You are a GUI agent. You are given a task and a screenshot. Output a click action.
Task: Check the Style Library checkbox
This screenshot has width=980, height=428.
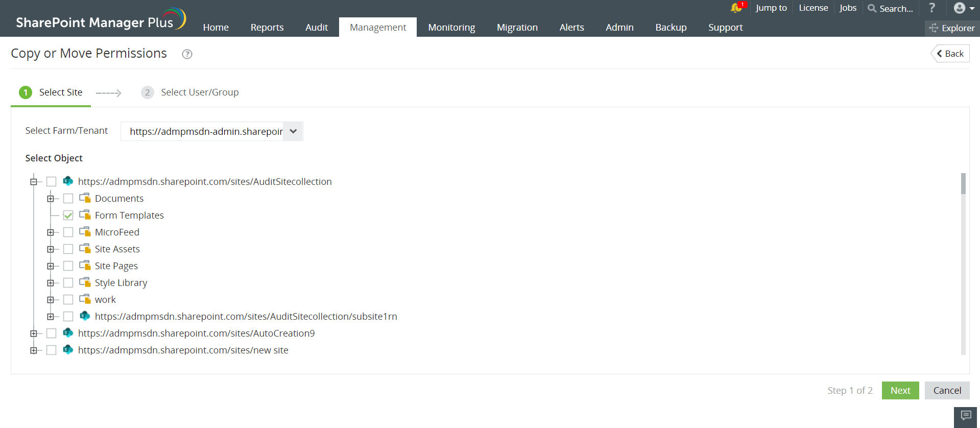point(68,283)
